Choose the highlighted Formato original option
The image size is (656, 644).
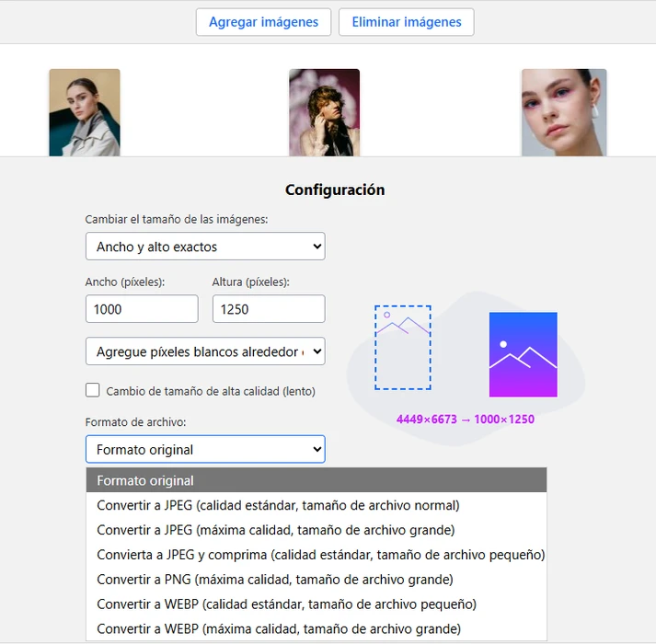[316, 480]
